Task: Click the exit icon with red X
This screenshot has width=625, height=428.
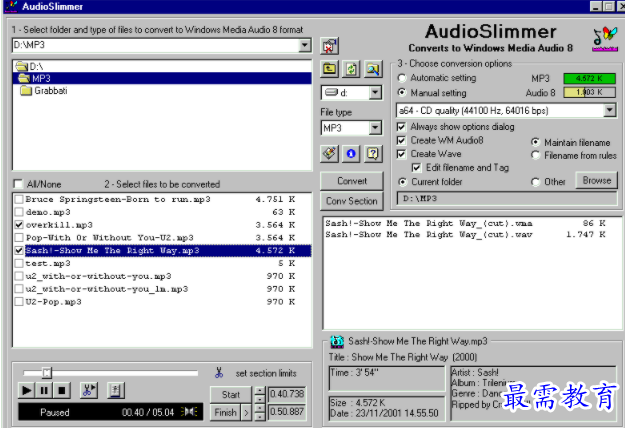Action: coord(331,45)
